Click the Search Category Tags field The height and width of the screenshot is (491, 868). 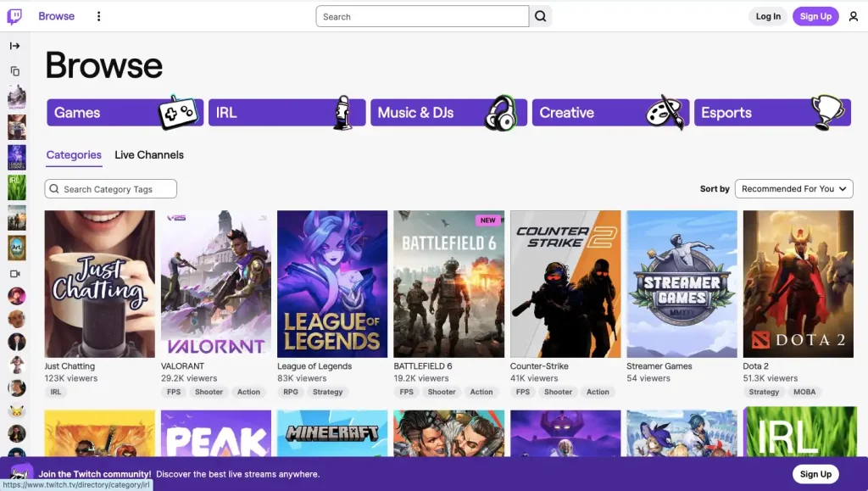pyautogui.click(x=110, y=188)
